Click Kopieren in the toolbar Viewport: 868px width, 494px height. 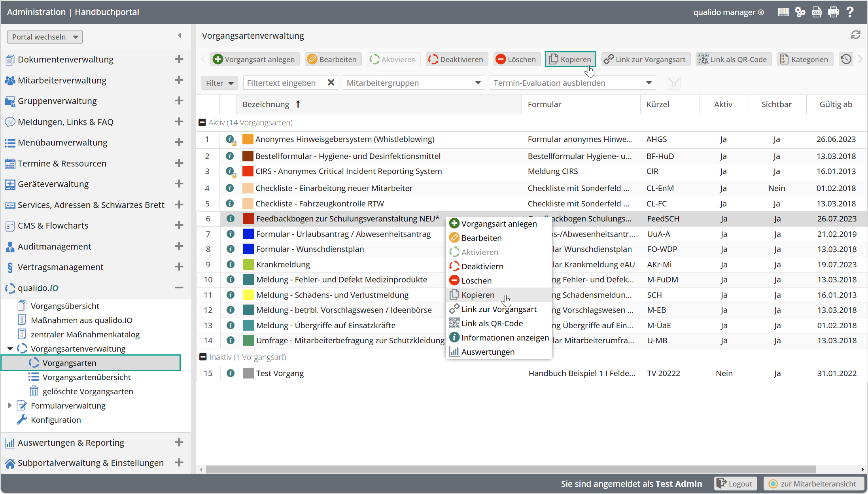point(570,59)
